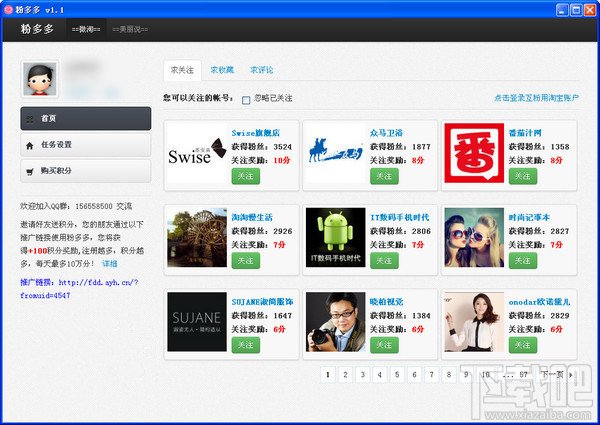This screenshot has height=425, width=600.
Task: Click 点击登录互粉用淘宝账户 link
Action: tap(536, 98)
